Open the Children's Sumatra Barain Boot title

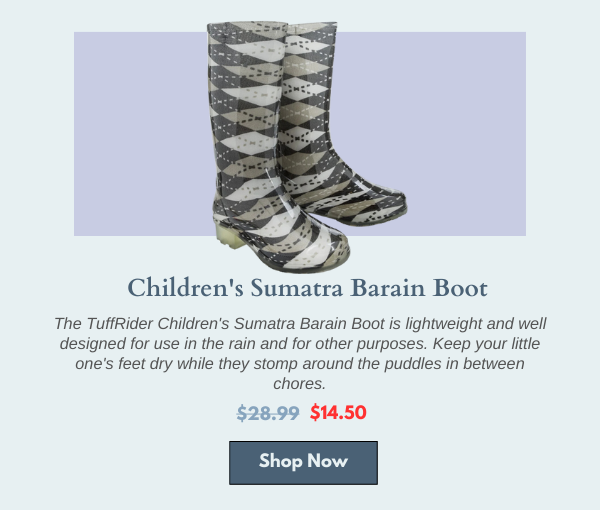pyautogui.click(x=307, y=288)
